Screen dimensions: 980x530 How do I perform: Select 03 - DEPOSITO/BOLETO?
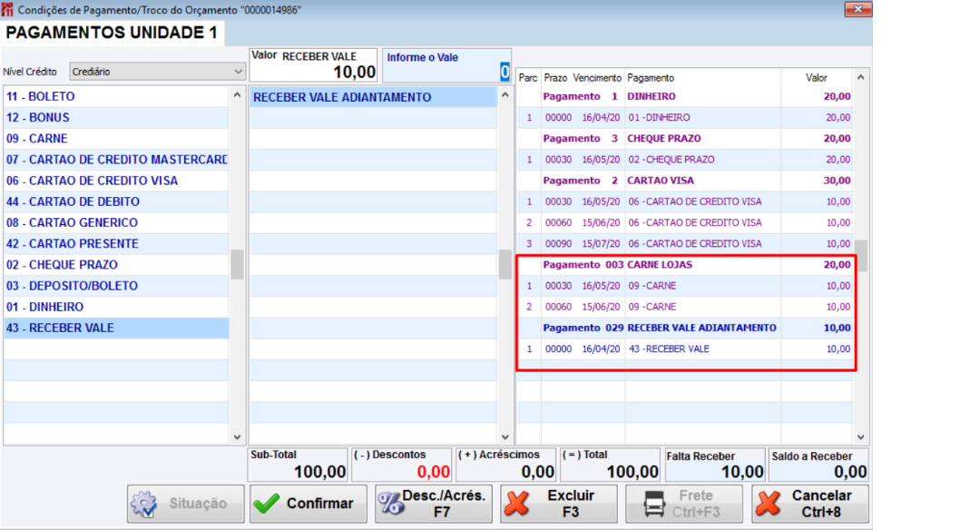pyautogui.click(x=116, y=286)
